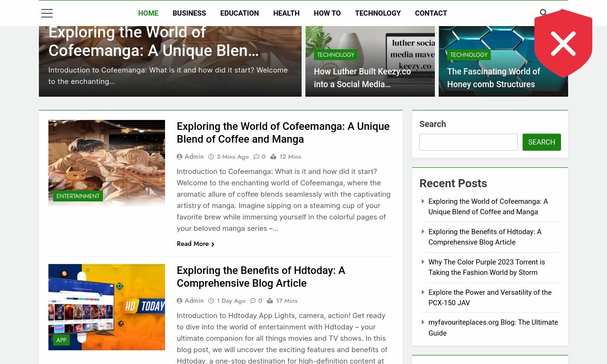Click clock icon beside 1 Day Ago
The width and height of the screenshot is (607, 364).
pyautogui.click(x=211, y=301)
